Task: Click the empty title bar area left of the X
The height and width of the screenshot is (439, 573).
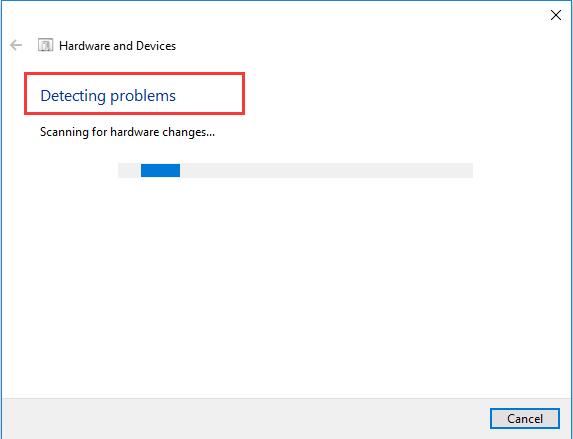Action: (274, 15)
